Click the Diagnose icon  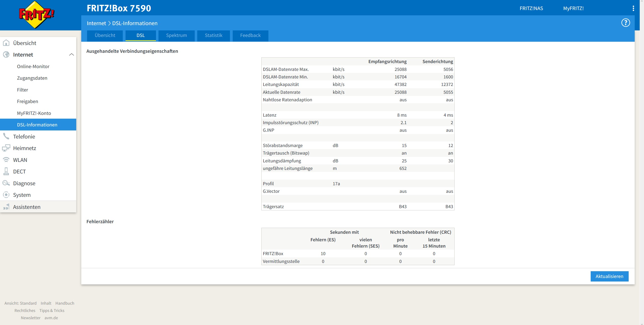[6, 183]
